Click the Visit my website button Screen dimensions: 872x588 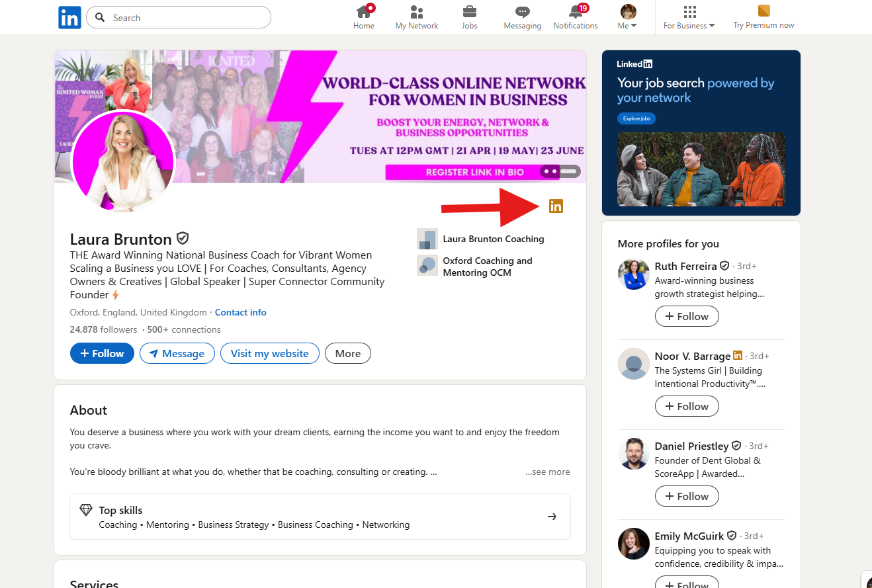270,353
